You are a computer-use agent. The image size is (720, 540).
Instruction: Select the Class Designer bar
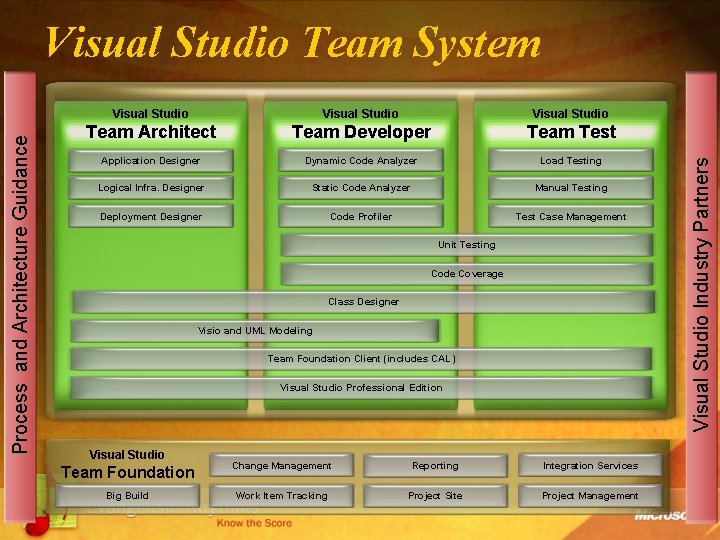[363, 302]
